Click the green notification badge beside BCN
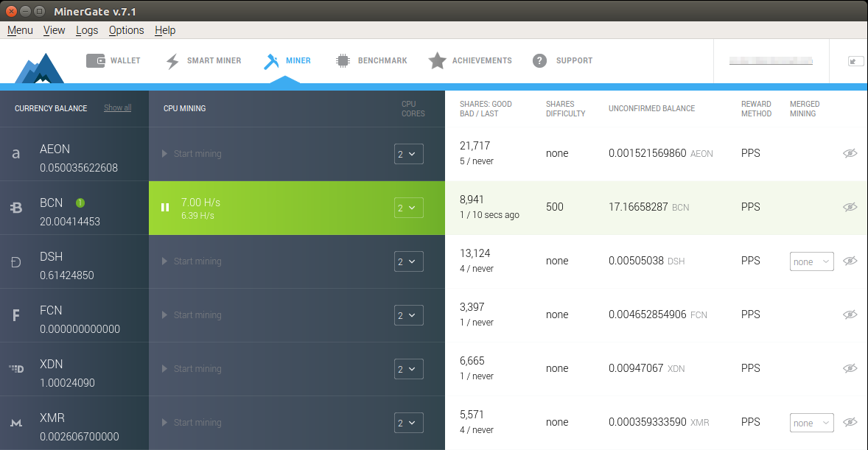This screenshot has width=868, height=450. pos(80,203)
